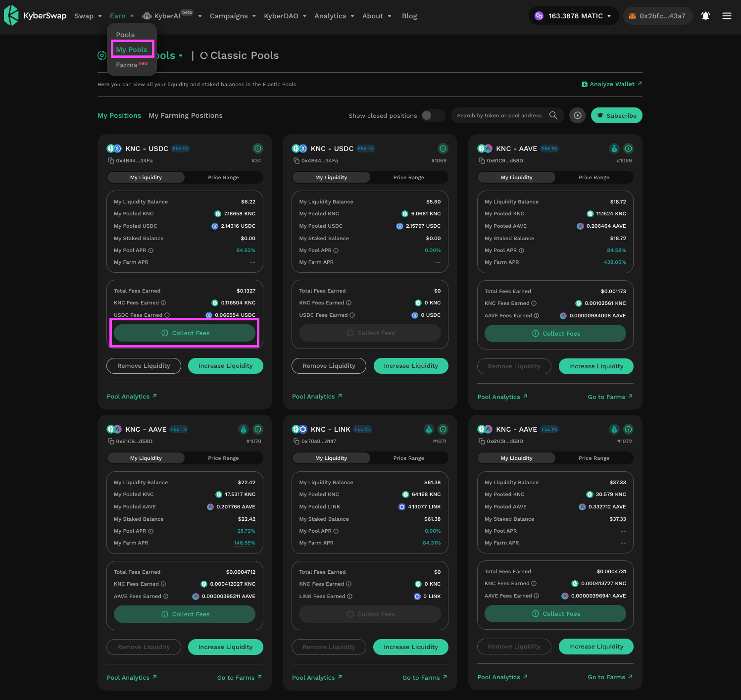Screen dimensions: 741x700
Task: Copy address 0x70a0...A147 of position #1071
Action: tap(296, 441)
